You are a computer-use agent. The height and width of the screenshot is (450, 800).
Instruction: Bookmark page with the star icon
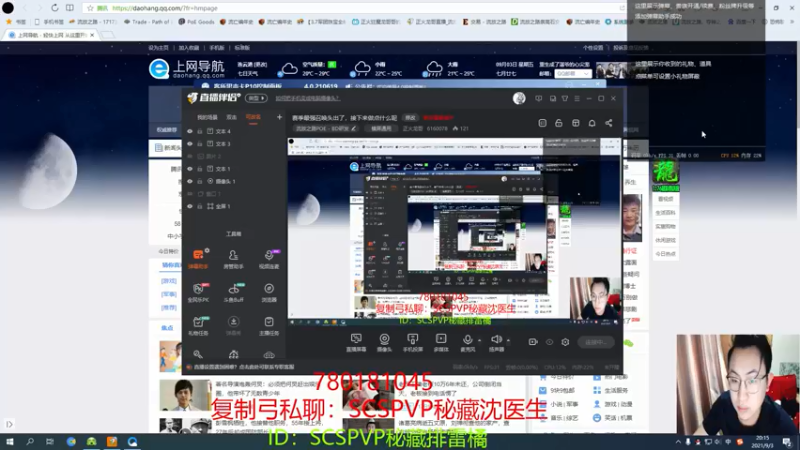[x=90, y=8]
